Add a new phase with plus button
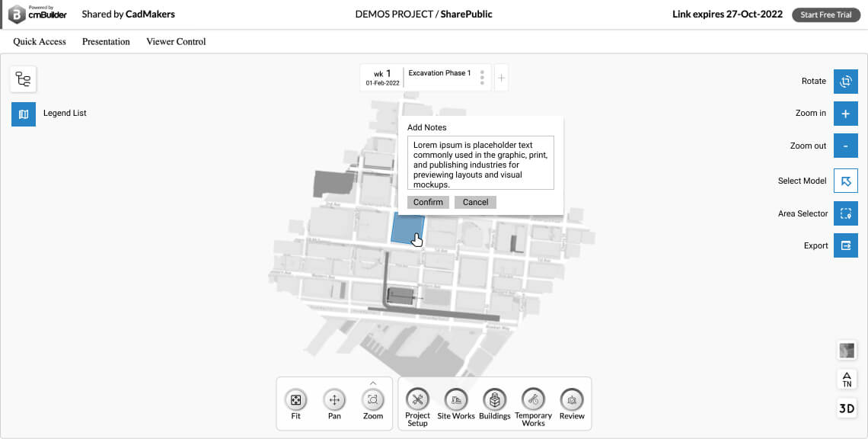 coord(501,78)
